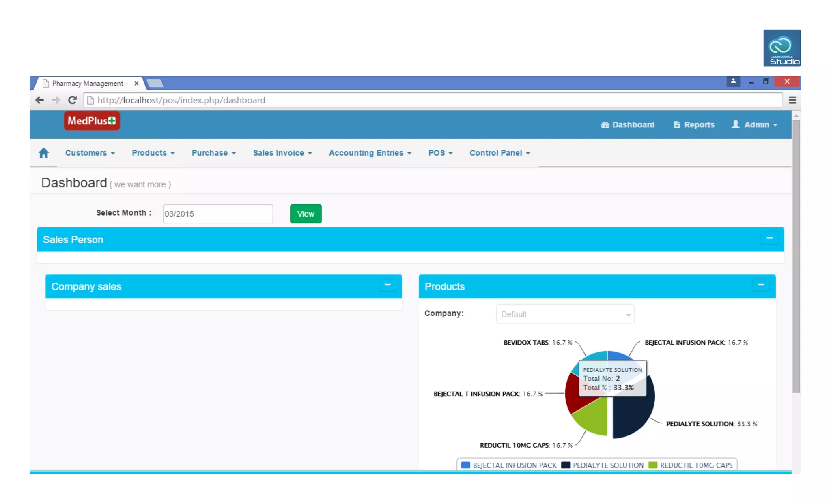The width and height of the screenshot is (831, 504).
Task: Click the Select Month input field
Action: 217,214
